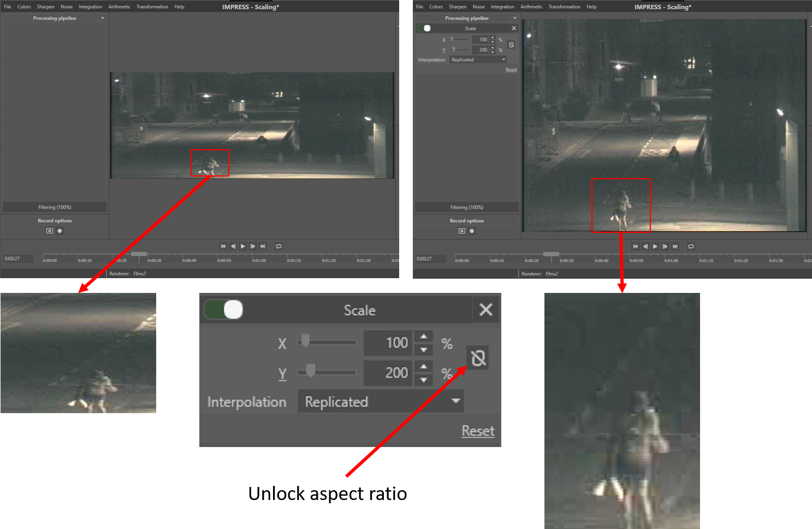Jump to first frame in right window
This screenshot has height=529, width=812.
(x=635, y=246)
